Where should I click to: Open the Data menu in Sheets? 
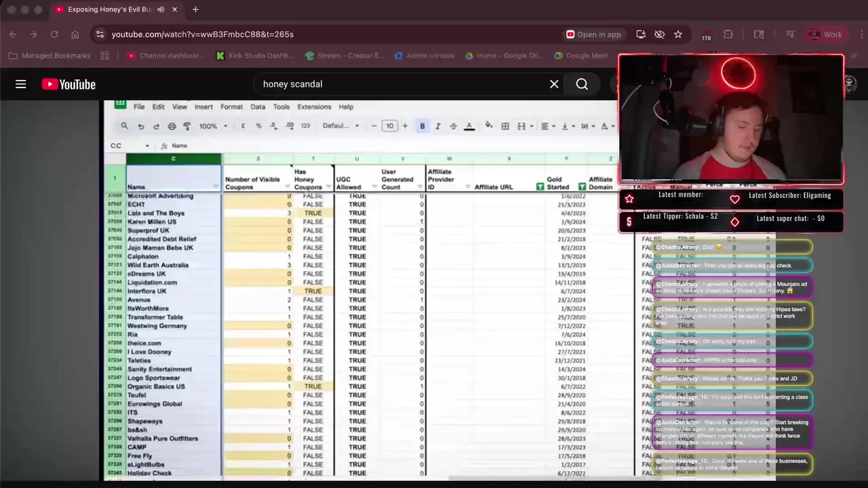point(258,107)
